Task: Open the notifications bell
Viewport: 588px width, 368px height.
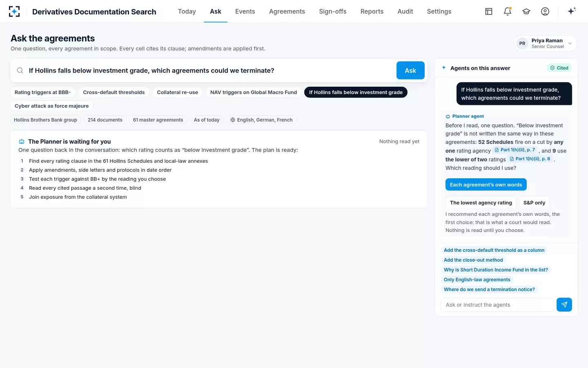Action: [x=508, y=11]
